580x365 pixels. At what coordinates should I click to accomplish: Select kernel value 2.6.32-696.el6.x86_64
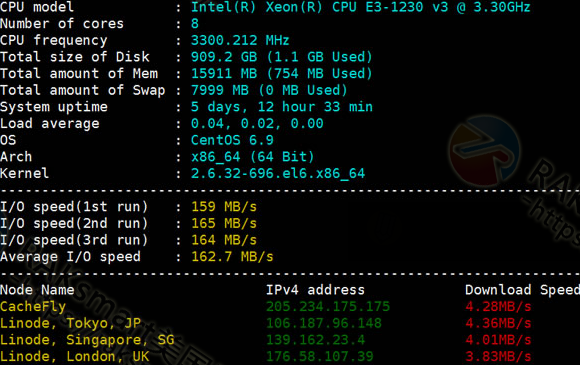[x=278, y=173]
